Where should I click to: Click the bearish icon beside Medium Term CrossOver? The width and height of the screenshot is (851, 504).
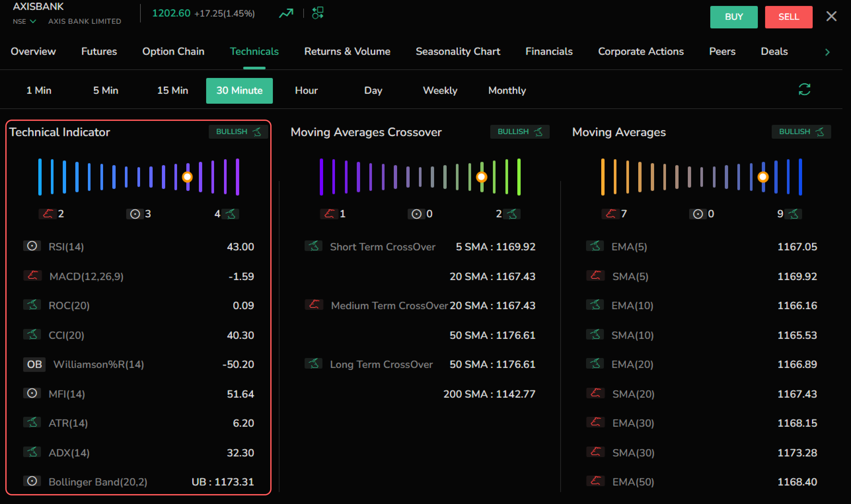[314, 304]
